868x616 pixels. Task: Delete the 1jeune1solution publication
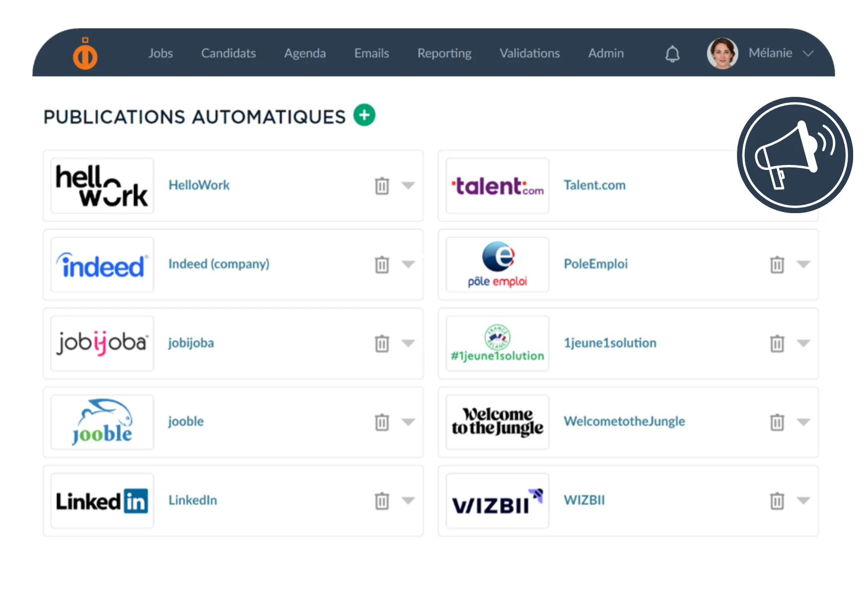[777, 343]
